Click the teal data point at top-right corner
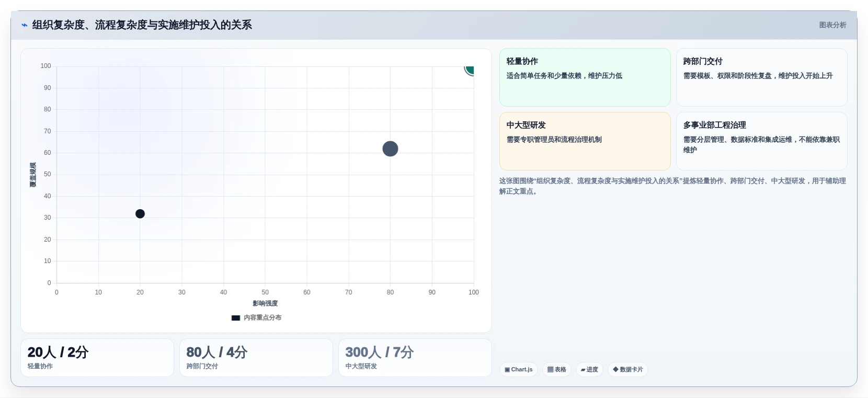Screen dimensions: 868x398 [x=470, y=70]
